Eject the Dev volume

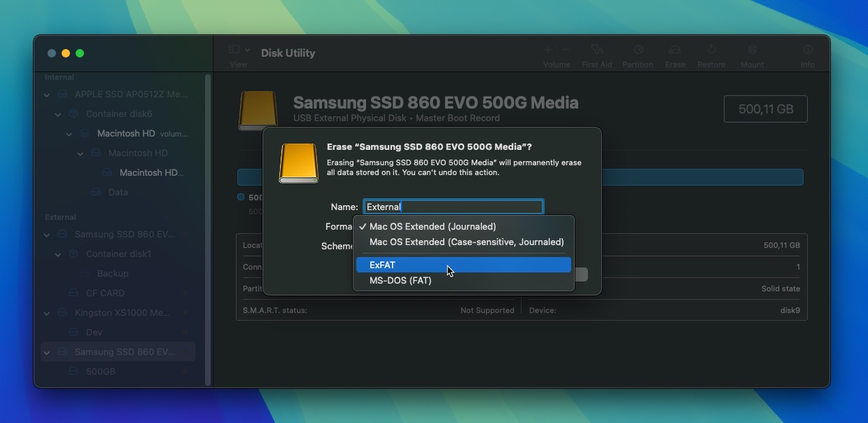185,333
